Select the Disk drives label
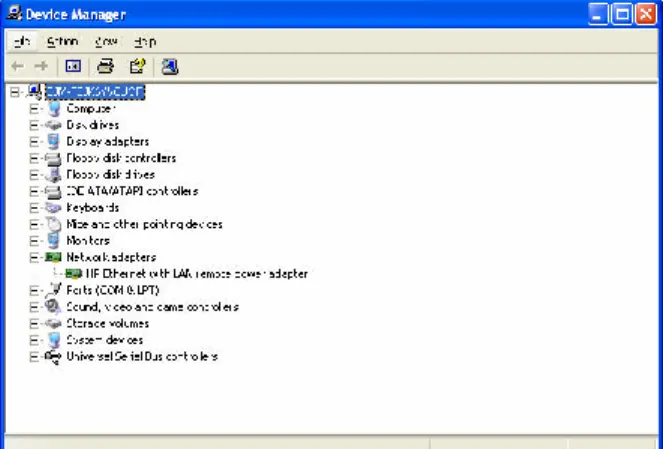Screen dimensions: 663x449 93,125
